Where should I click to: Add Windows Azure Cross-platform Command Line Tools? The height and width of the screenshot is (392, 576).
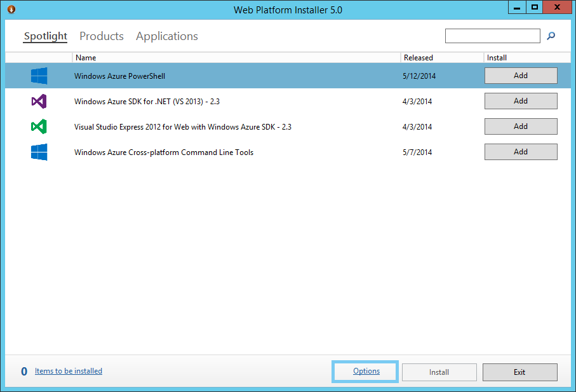521,152
